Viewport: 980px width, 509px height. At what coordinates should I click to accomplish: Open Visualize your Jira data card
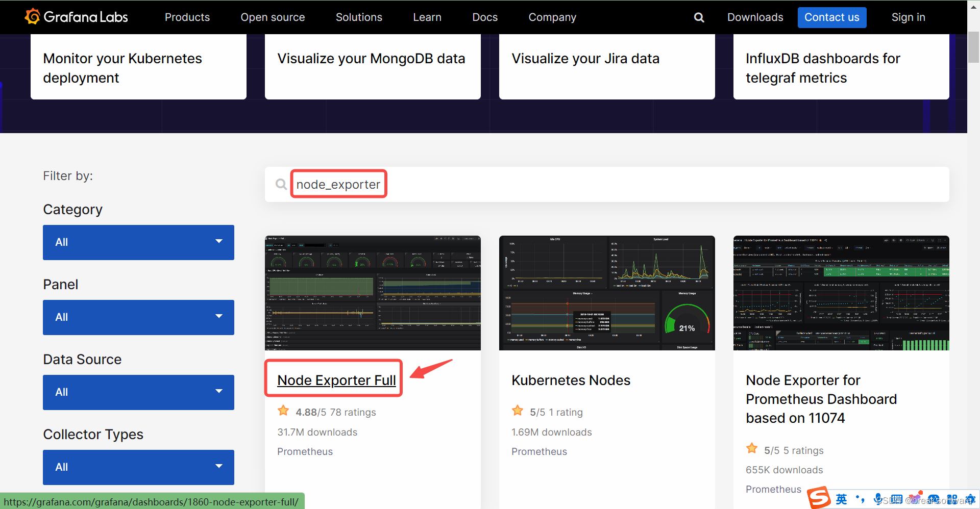click(607, 67)
